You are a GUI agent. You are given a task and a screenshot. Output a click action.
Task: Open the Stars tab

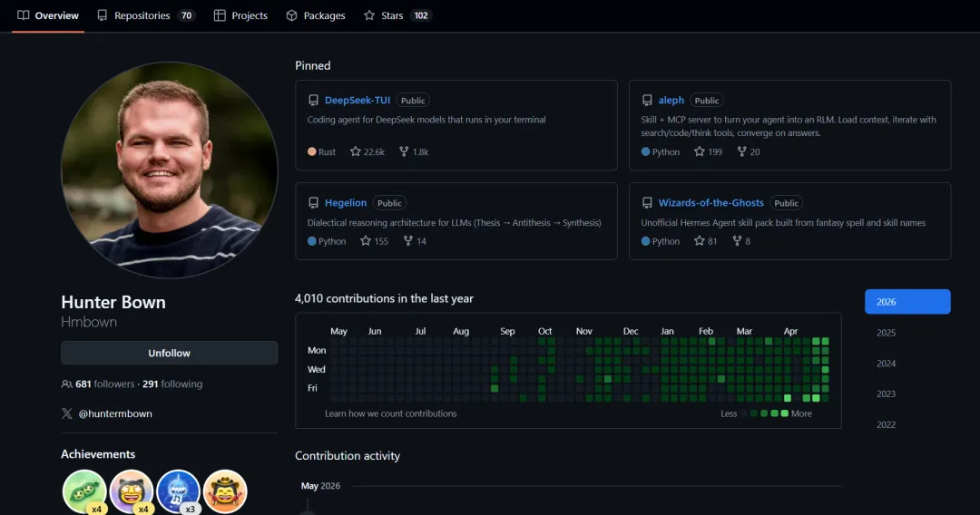397,15
